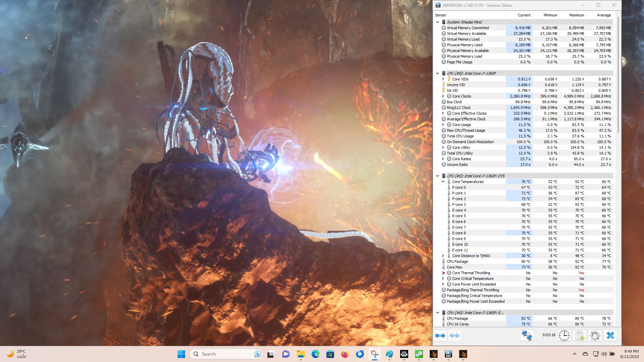Open Firefox from the taskbar
This screenshot has height=362, width=644.
[x=345, y=354]
